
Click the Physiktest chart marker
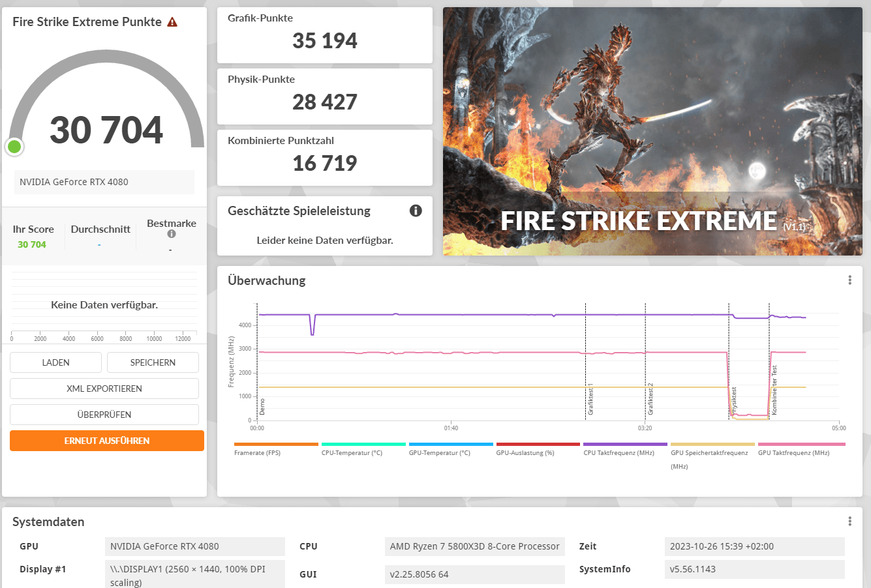(x=734, y=401)
